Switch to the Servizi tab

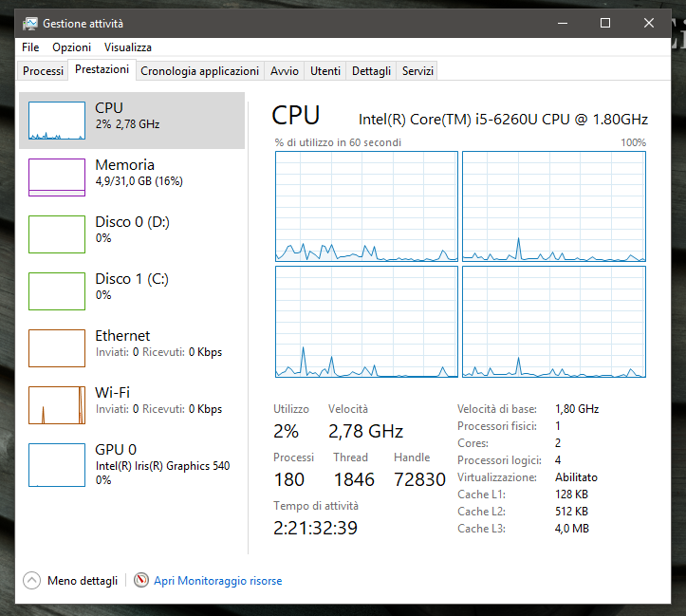tap(417, 71)
